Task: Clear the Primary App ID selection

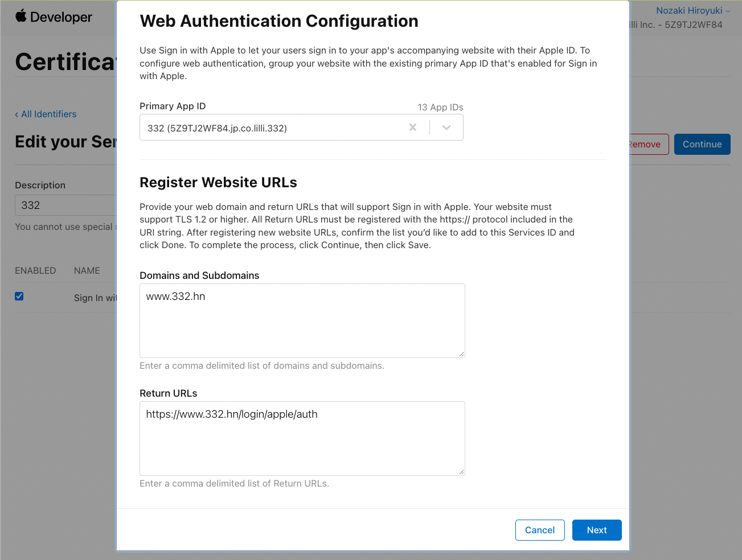Action: coord(413,127)
